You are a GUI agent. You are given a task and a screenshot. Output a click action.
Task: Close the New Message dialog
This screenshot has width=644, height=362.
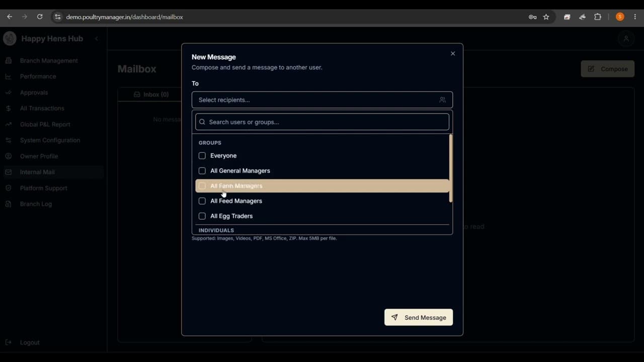point(453,53)
